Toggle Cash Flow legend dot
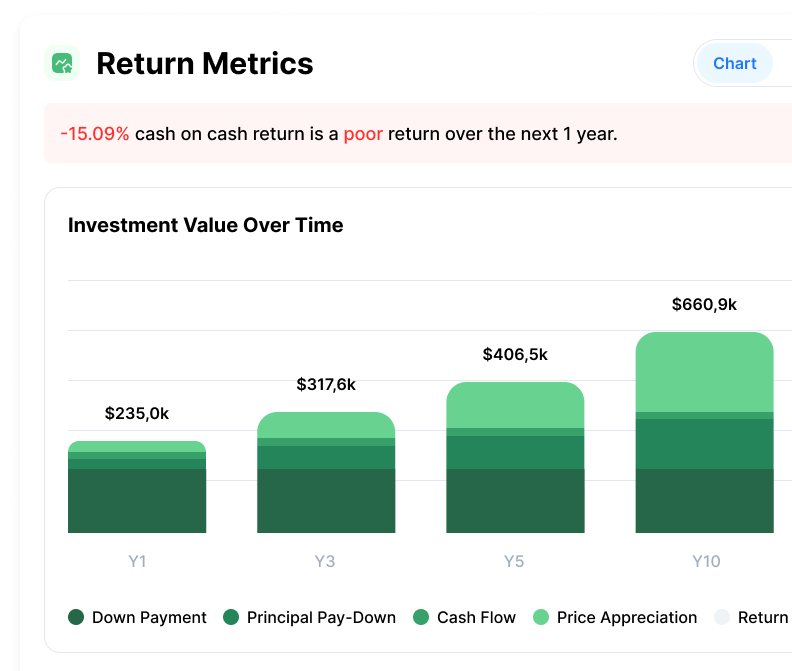 coord(421,617)
